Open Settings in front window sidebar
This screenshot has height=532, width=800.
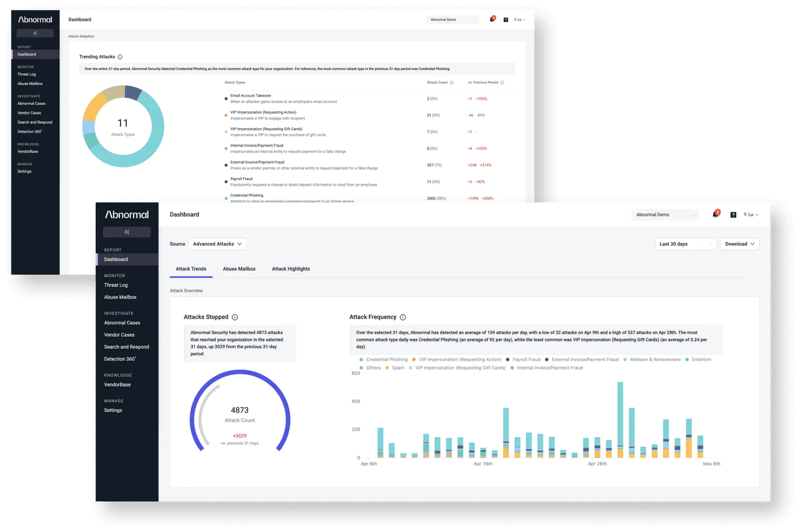[113, 410]
